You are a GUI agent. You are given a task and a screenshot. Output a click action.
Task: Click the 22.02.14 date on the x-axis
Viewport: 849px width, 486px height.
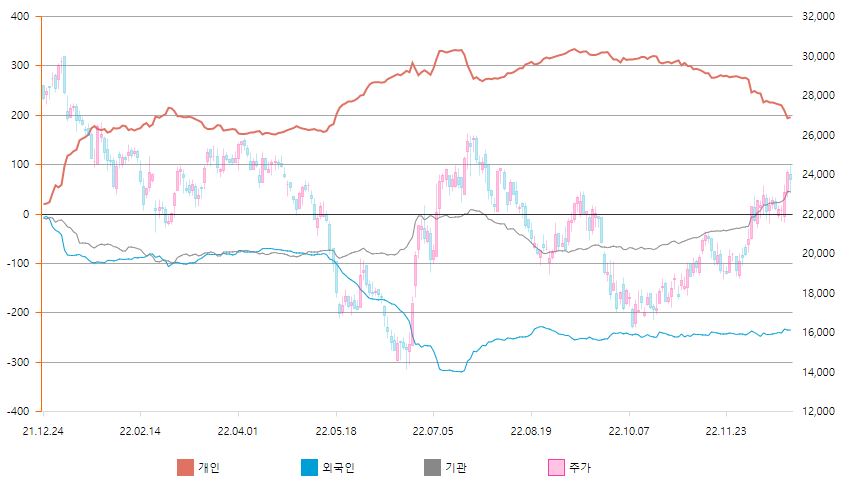[140, 430]
